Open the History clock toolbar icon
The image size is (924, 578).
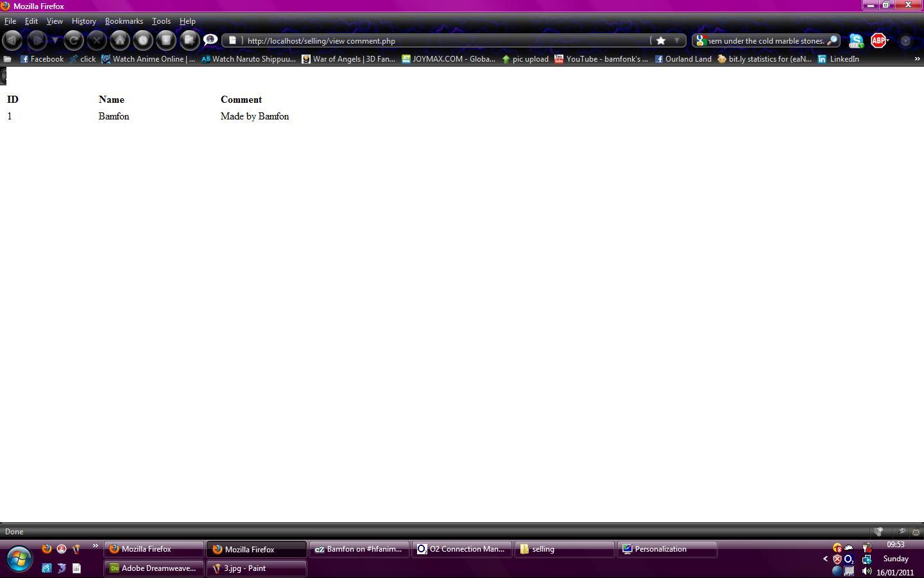coord(142,40)
